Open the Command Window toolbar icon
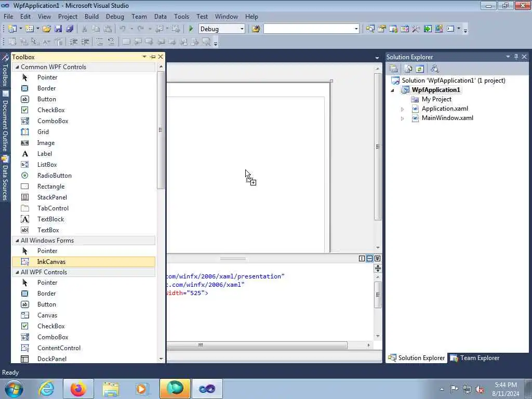This screenshot has height=399, width=532. [450, 29]
